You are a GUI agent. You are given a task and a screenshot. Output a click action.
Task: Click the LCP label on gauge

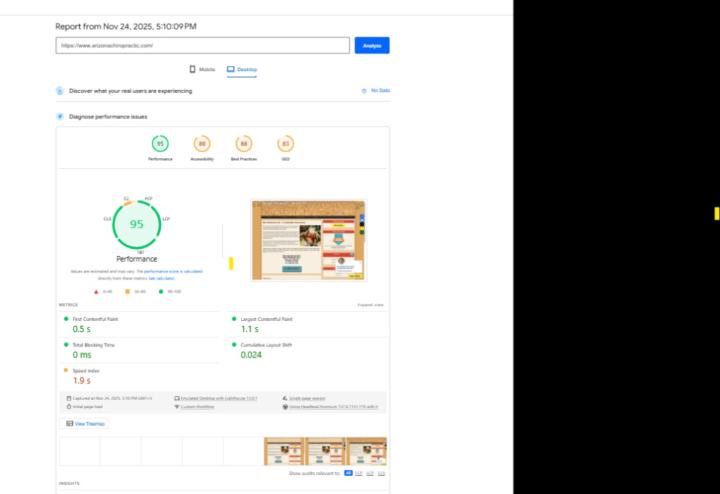(x=166, y=219)
